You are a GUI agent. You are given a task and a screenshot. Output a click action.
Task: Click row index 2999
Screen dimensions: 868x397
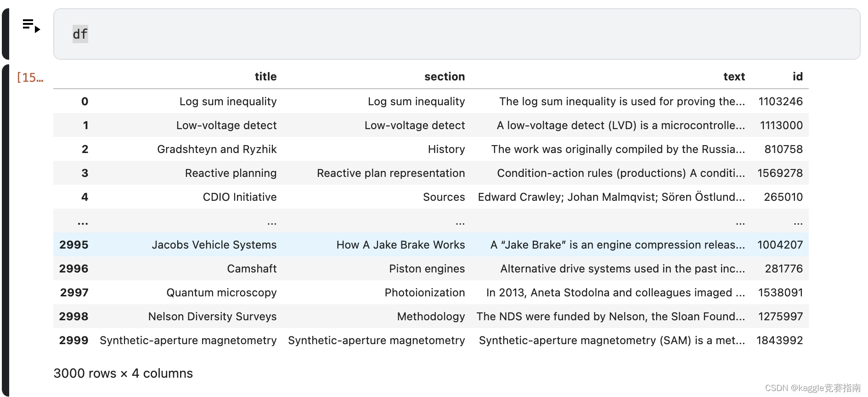73,340
